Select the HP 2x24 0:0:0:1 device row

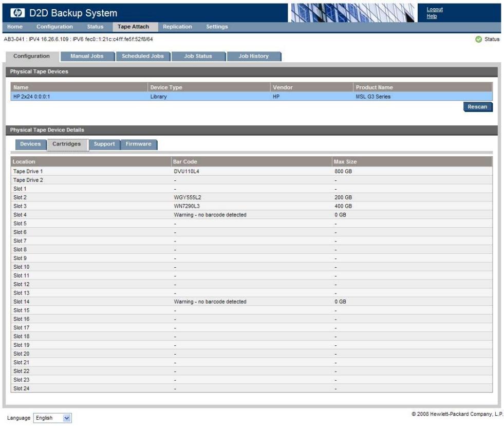(251, 97)
